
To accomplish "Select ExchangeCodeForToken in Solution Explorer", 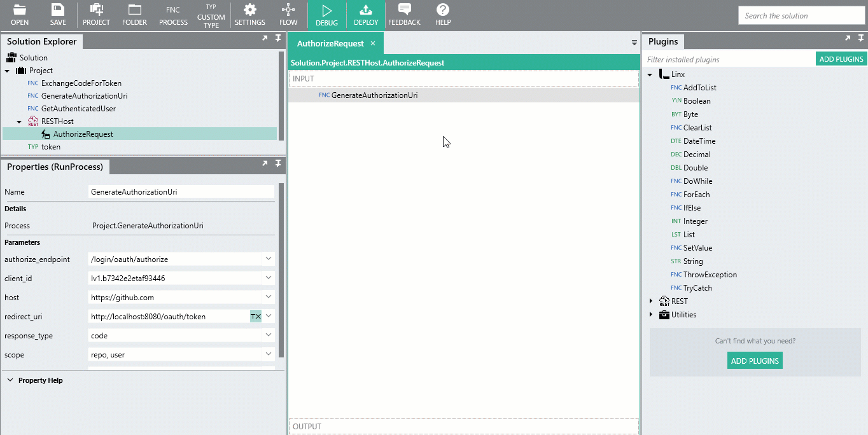I will click(81, 83).
